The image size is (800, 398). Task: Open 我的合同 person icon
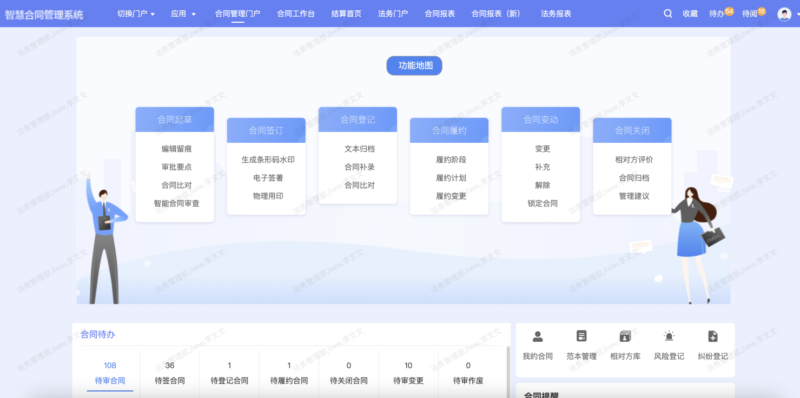click(x=538, y=336)
